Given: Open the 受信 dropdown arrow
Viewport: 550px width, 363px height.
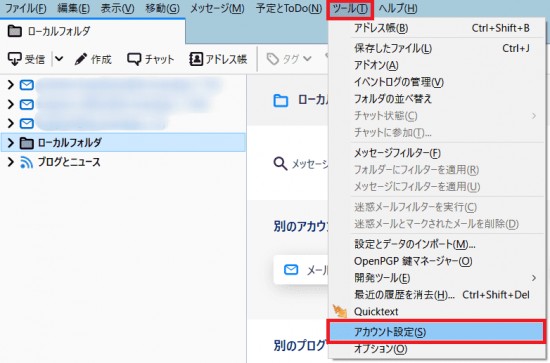Looking at the screenshot, I should pyautogui.click(x=59, y=59).
